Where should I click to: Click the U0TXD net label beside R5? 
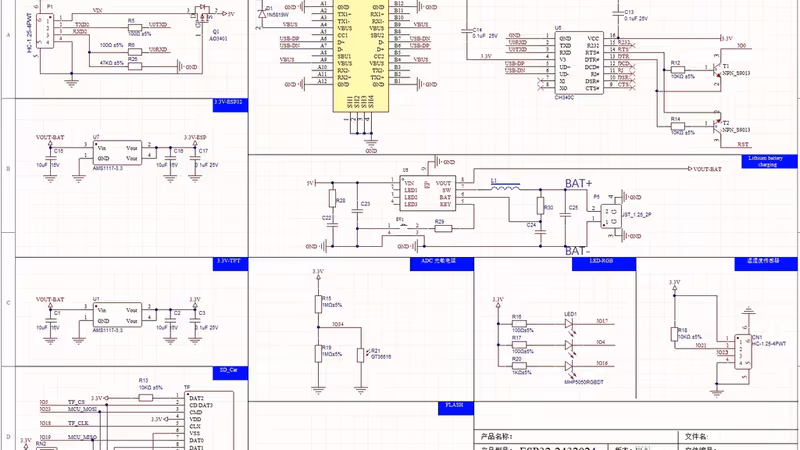pos(158,24)
